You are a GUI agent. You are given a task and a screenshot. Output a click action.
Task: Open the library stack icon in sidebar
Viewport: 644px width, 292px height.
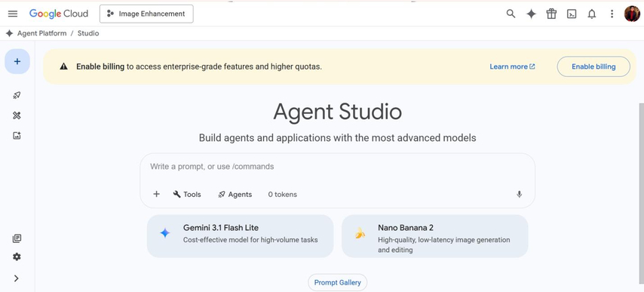click(17, 238)
